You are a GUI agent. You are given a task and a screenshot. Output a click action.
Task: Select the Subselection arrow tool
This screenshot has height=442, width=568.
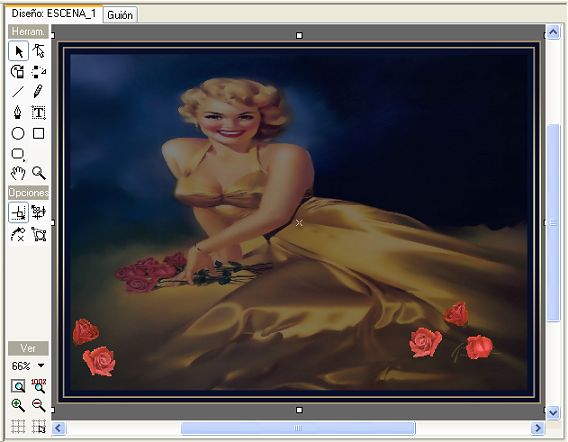tap(39, 51)
